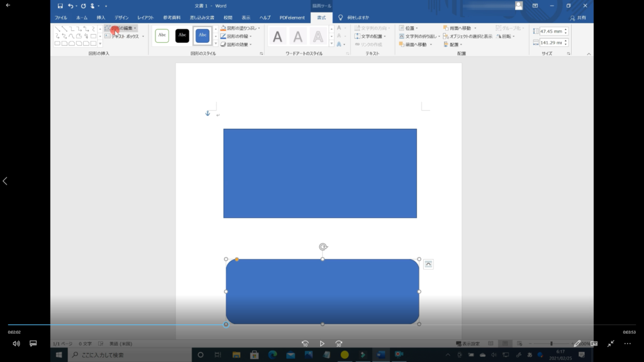The width and height of the screenshot is (644, 362).
Task: Switch to the 挿入 ribbon tab
Action: tap(101, 18)
